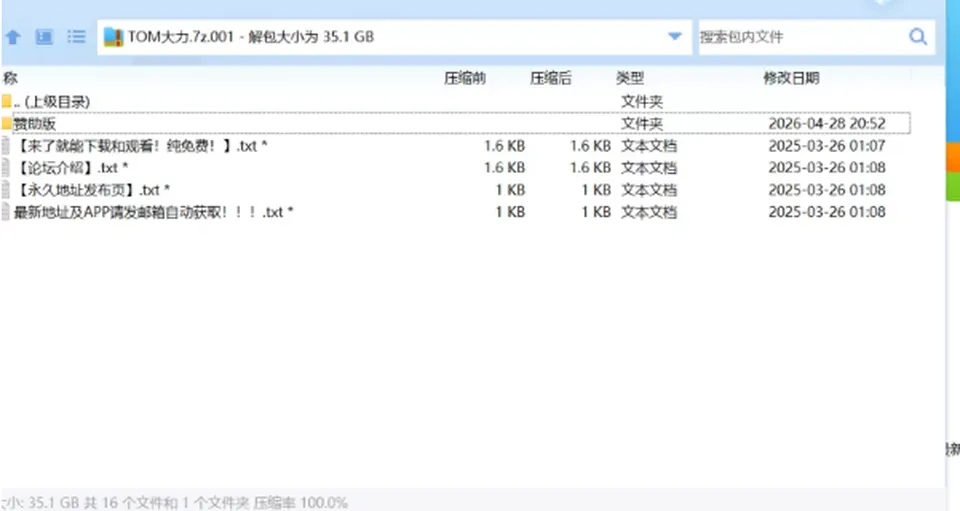Click the file icon of 【永久地址发布页】.txt
This screenshot has width=960, height=511.
click(x=6, y=190)
